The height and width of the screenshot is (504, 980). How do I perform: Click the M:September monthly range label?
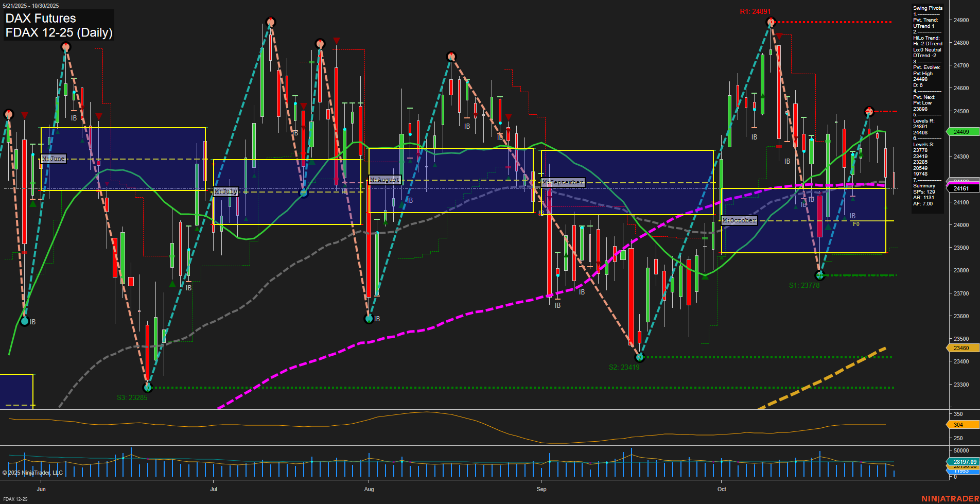pos(562,182)
